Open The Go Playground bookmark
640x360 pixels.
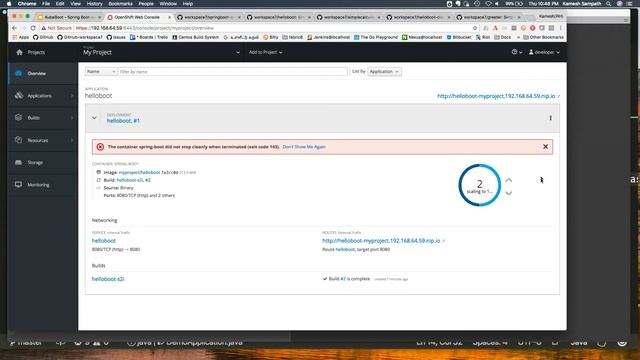pyautogui.click(x=376, y=37)
